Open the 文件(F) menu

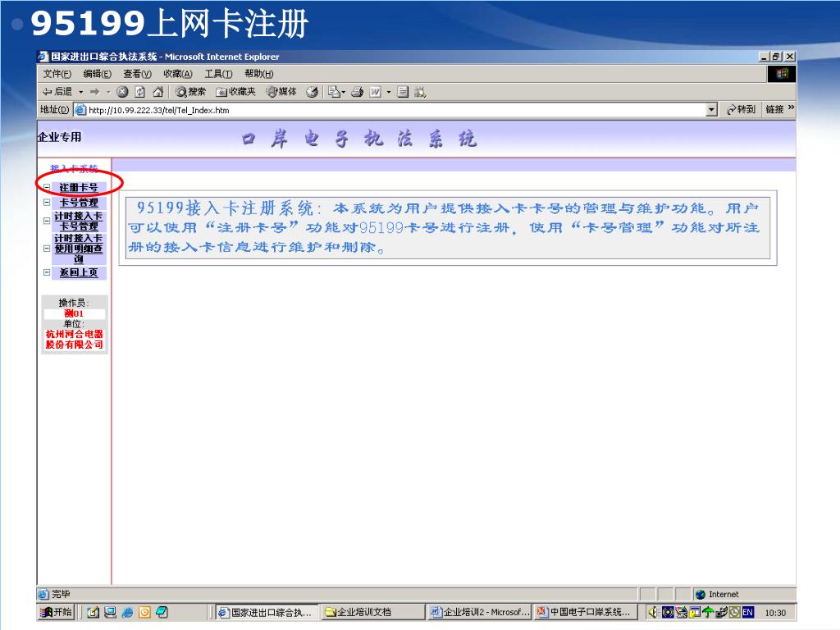tap(57, 73)
